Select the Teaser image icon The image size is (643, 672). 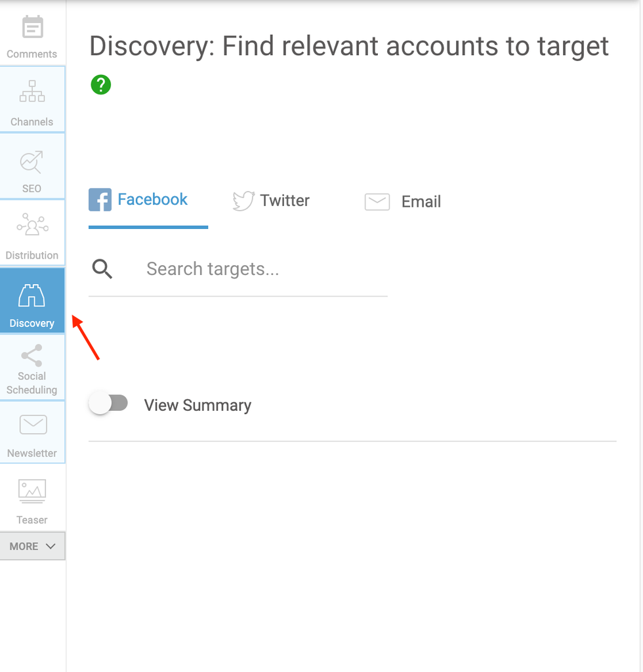(32, 491)
